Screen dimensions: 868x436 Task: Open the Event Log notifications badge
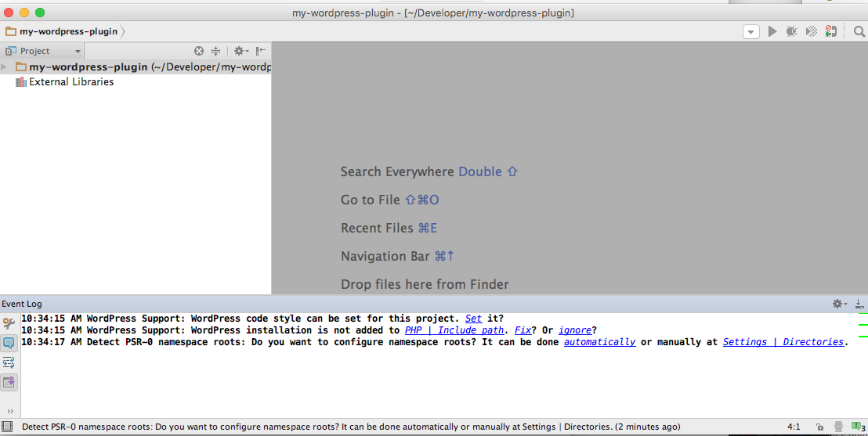tap(858, 427)
